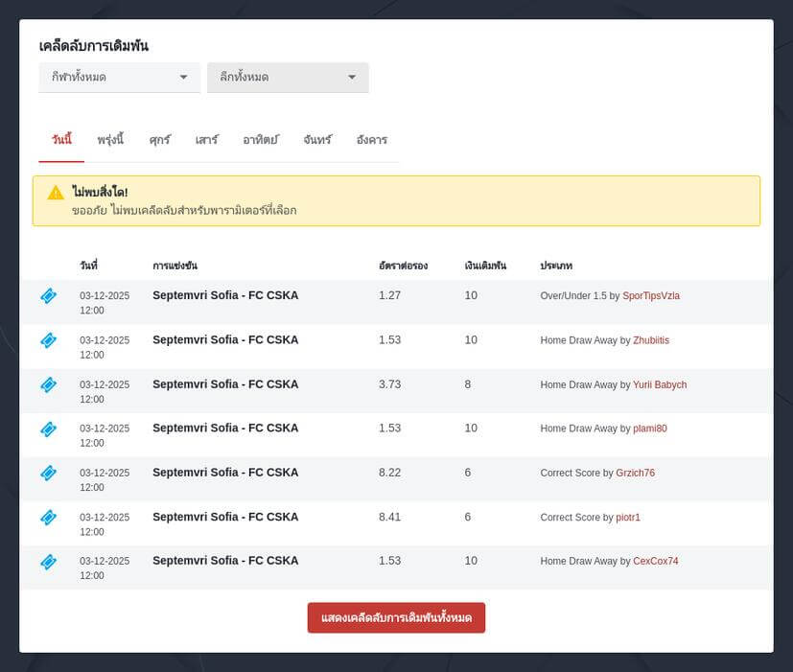Open tipster Yurii Babych profile link
This screenshot has height=672, width=793.
[659, 384]
